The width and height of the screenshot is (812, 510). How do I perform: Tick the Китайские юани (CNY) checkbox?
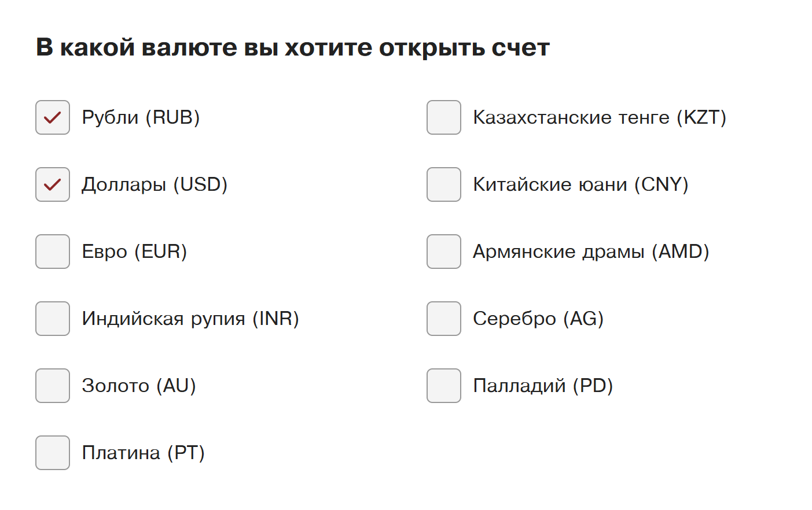click(444, 184)
